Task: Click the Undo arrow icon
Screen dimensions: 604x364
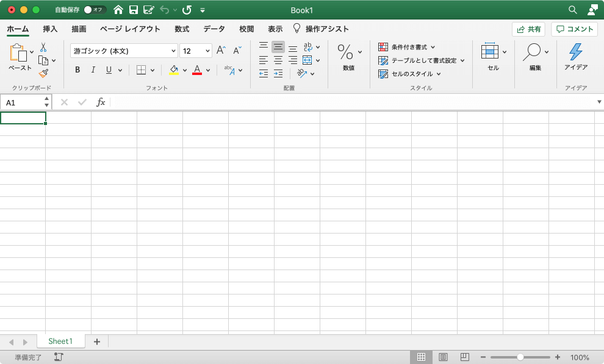Action: click(x=165, y=10)
